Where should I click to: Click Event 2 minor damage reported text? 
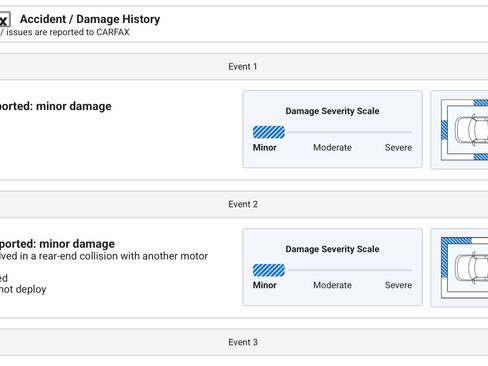tap(57, 244)
